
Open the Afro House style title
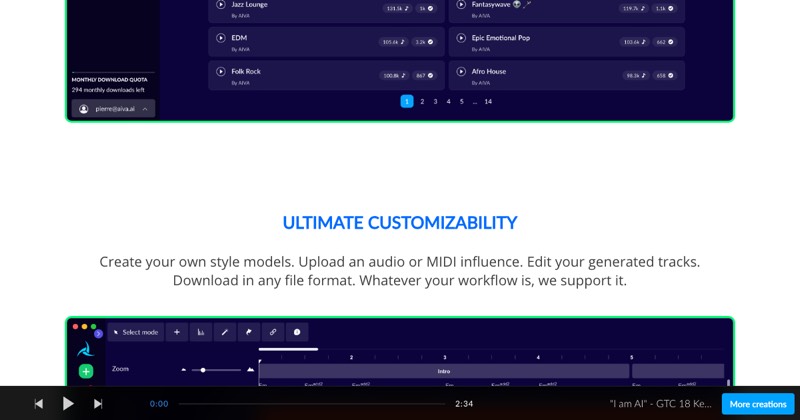point(489,71)
